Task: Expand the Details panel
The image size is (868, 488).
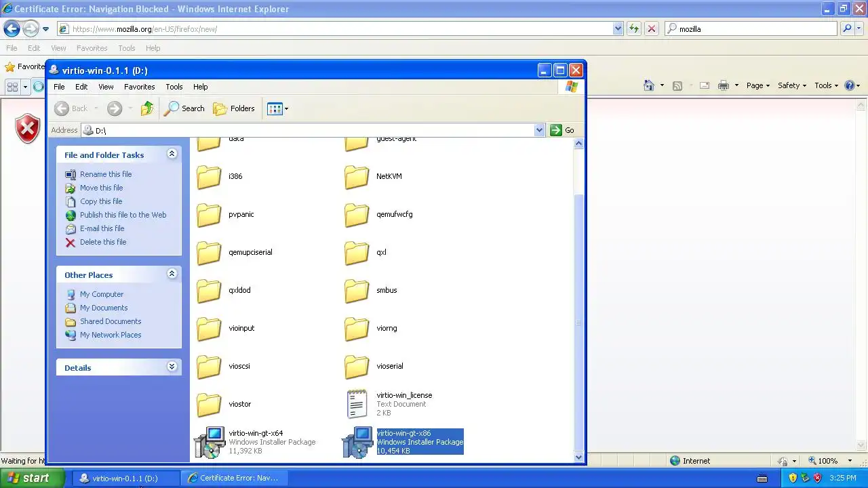Action: (172, 367)
